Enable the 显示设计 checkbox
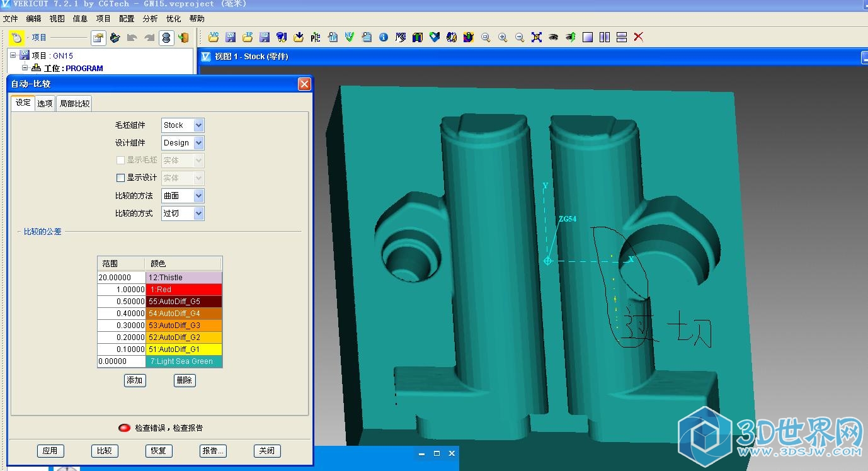868x471 pixels. 121,178
